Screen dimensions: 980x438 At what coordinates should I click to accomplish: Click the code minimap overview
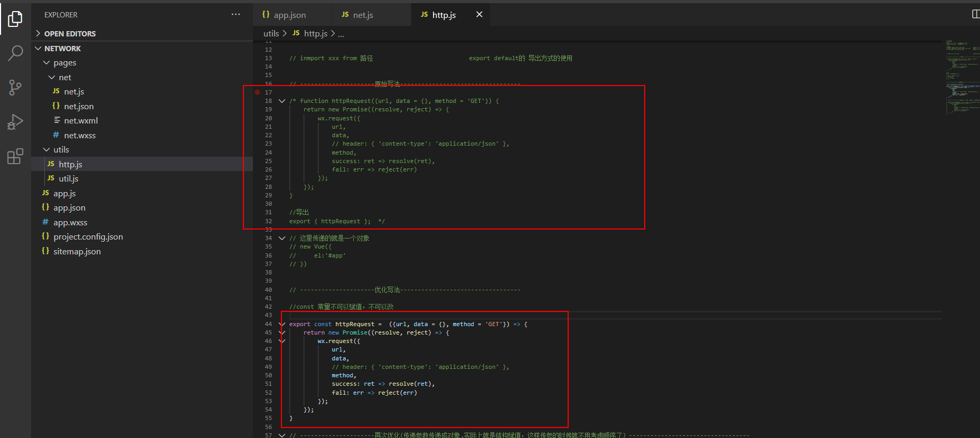962,77
